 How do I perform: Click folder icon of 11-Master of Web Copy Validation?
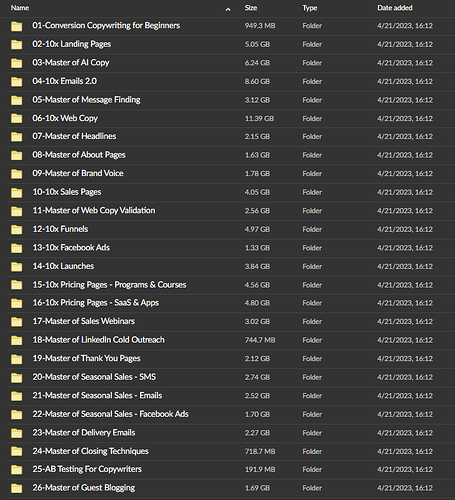pos(17,211)
